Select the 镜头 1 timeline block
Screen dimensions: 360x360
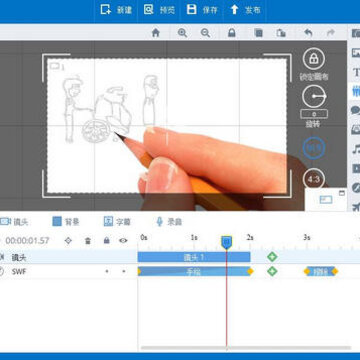click(x=194, y=257)
